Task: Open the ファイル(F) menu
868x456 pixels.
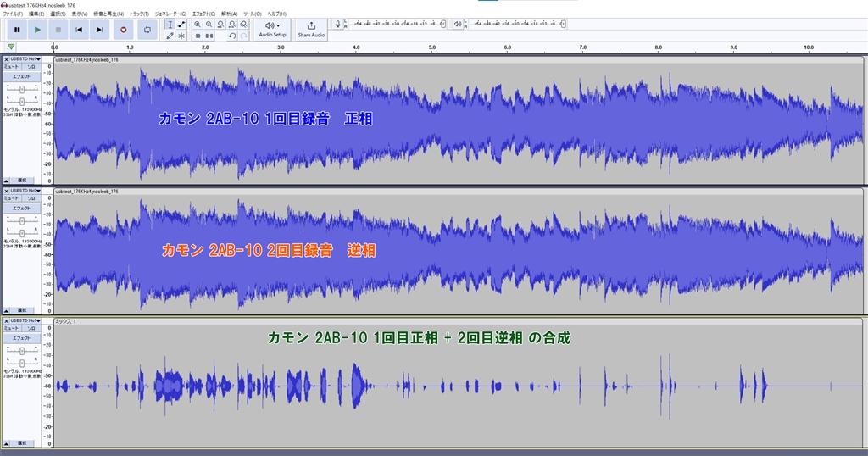Action: click(14, 14)
